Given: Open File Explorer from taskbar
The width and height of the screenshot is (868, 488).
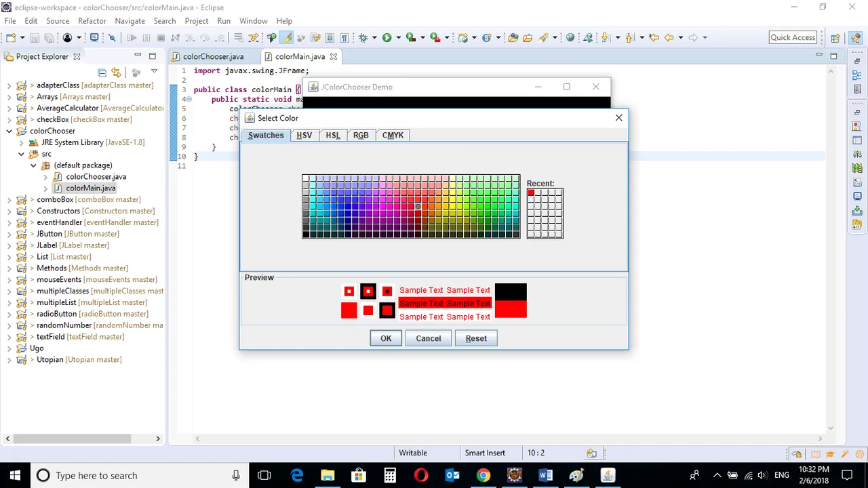Looking at the screenshot, I should tap(328, 475).
